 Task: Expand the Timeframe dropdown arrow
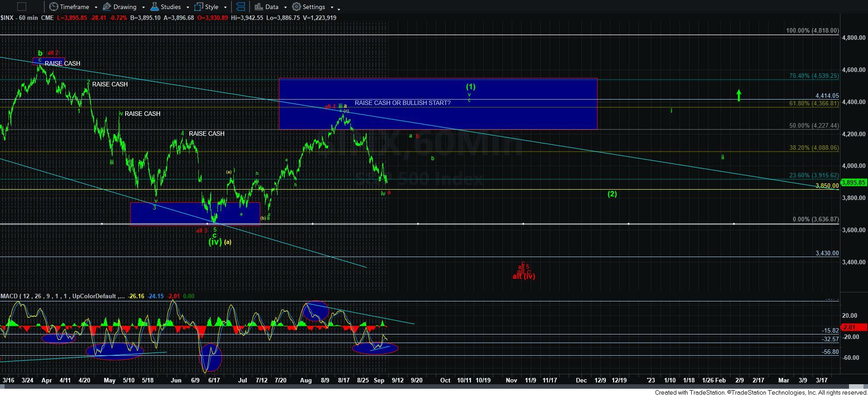96,7
